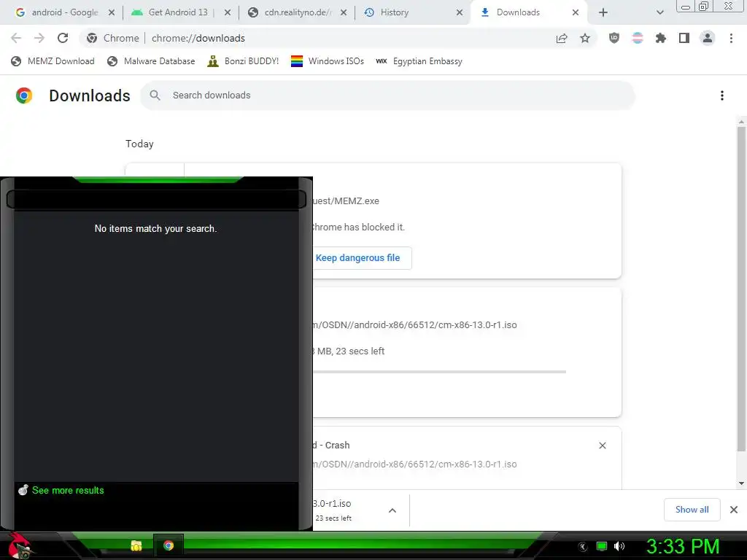Open the uBlock Origin extension icon
Image resolution: width=747 pixels, height=560 pixels.
pos(614,38)
